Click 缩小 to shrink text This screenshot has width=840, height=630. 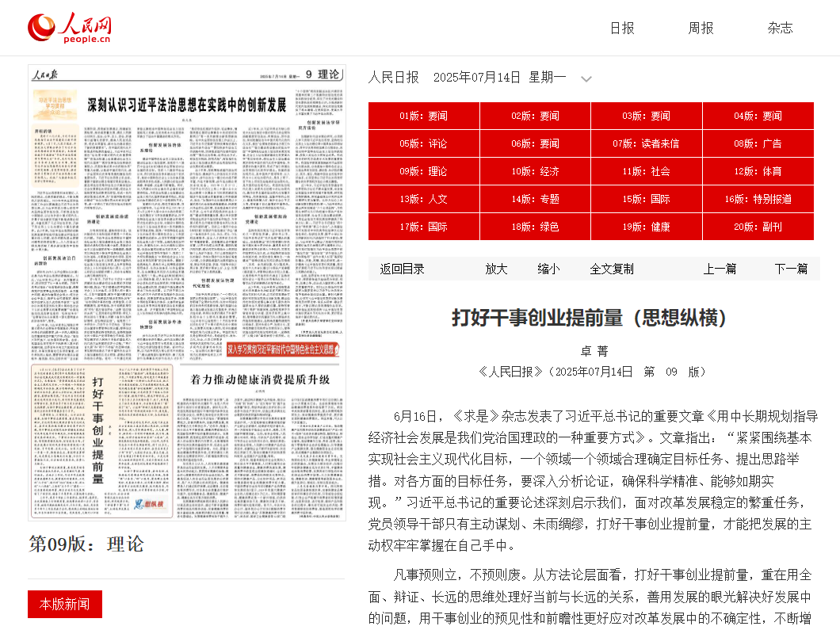tap(548, 269)
